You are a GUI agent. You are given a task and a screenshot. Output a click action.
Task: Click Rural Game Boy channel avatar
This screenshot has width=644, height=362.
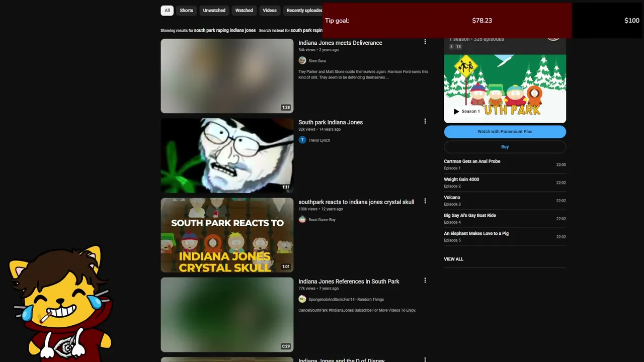point(302,219)
